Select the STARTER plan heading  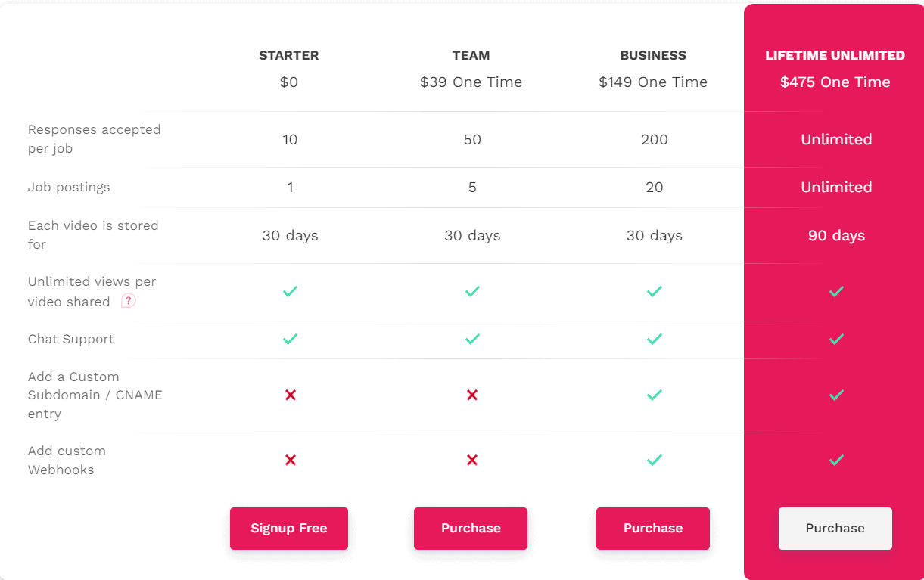[x=289, y=55]
